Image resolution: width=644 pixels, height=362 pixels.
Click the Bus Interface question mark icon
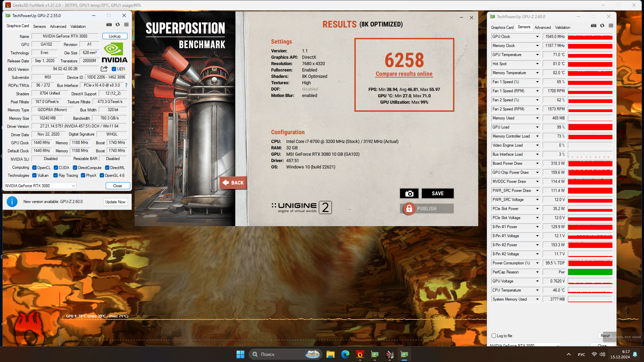[x=126, y=85]
